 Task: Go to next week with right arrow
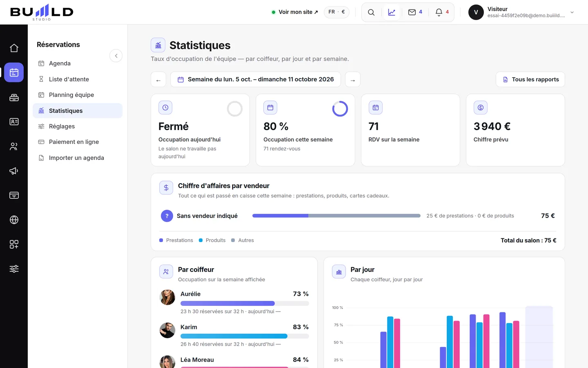pos(353,80)
